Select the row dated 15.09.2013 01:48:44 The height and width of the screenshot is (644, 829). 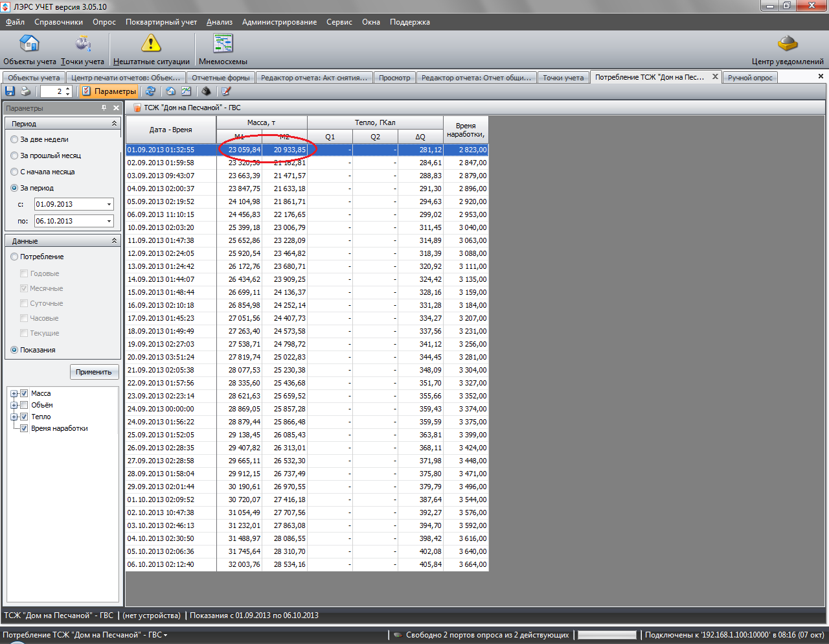(307, 292)
